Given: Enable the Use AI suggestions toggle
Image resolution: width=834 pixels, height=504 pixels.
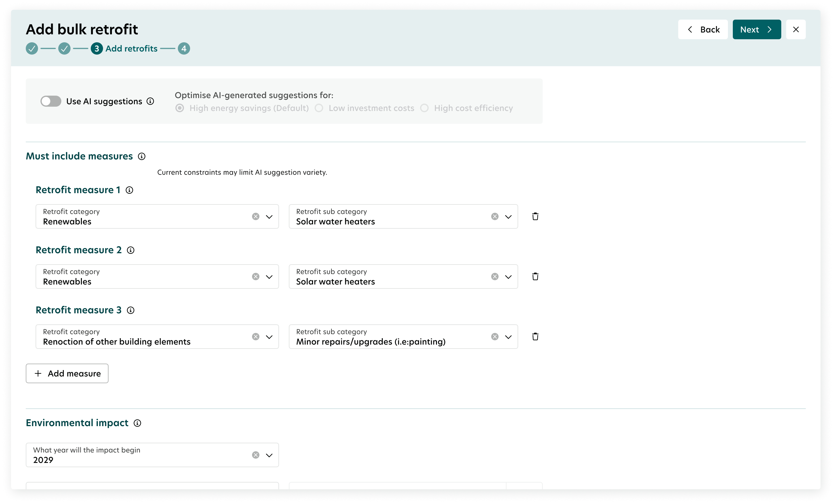Looking at the screenshot, I should coord(51,101).
